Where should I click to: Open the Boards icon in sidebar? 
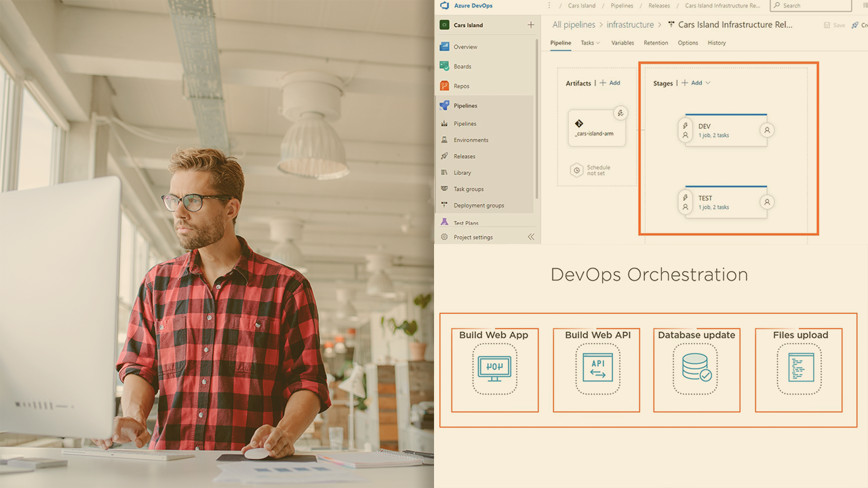[444, 66]
